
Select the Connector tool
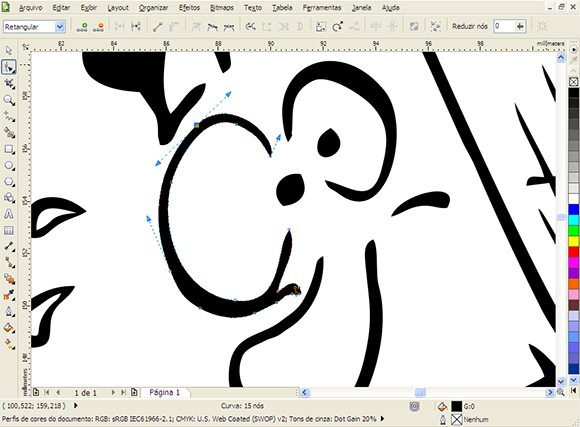9,262
